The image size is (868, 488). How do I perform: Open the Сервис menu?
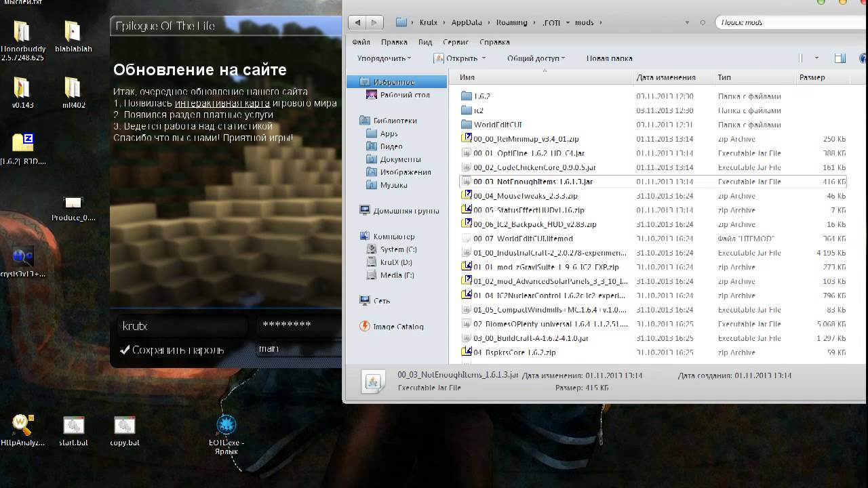(x=455, y=42)
